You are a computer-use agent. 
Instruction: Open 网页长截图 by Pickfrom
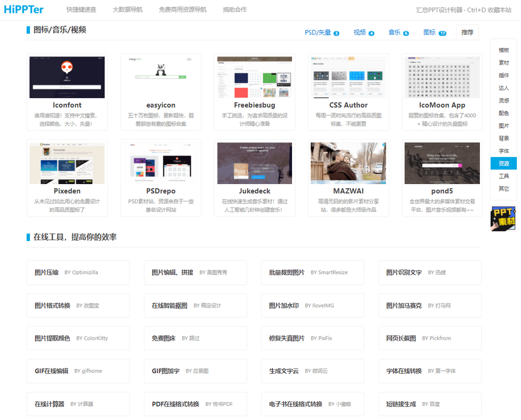click(430, 338)
